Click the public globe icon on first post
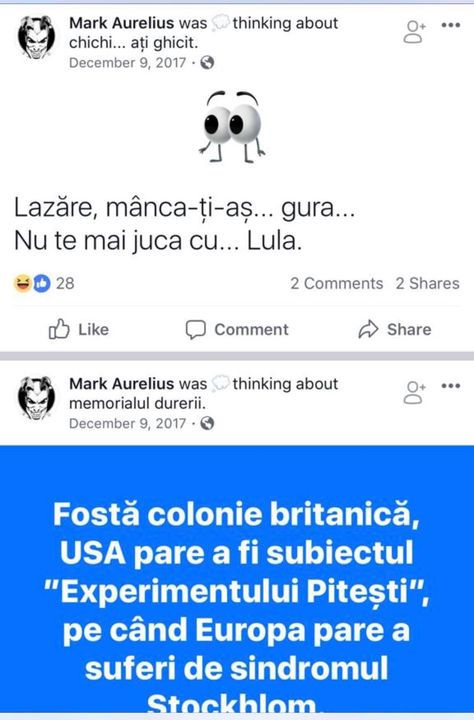474x720 pixels. point(207,62)
